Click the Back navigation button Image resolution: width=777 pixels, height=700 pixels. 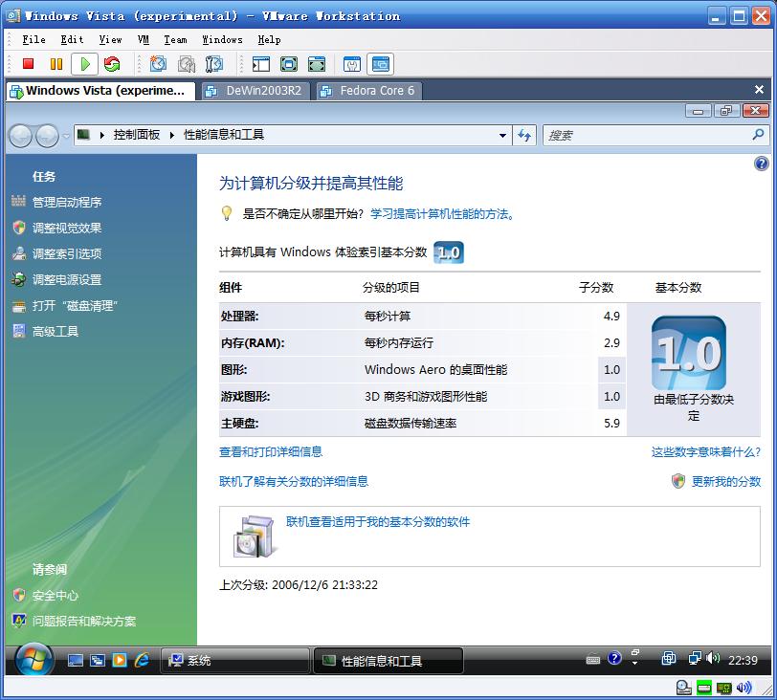21,136
